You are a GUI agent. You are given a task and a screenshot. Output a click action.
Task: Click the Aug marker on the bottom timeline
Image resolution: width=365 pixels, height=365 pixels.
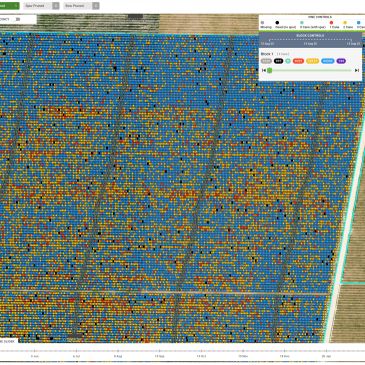pyautogui.click(x=118, y=356)
